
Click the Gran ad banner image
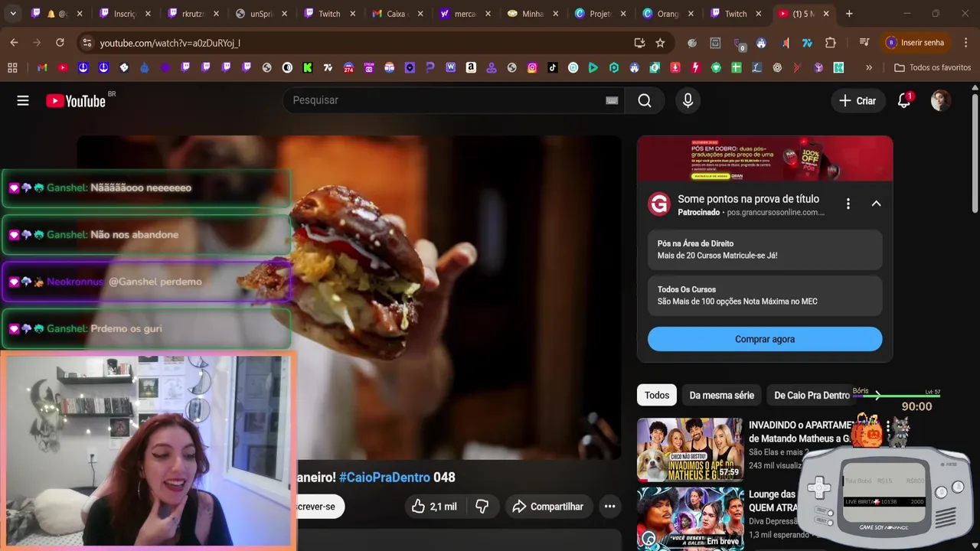pos(765,159)
